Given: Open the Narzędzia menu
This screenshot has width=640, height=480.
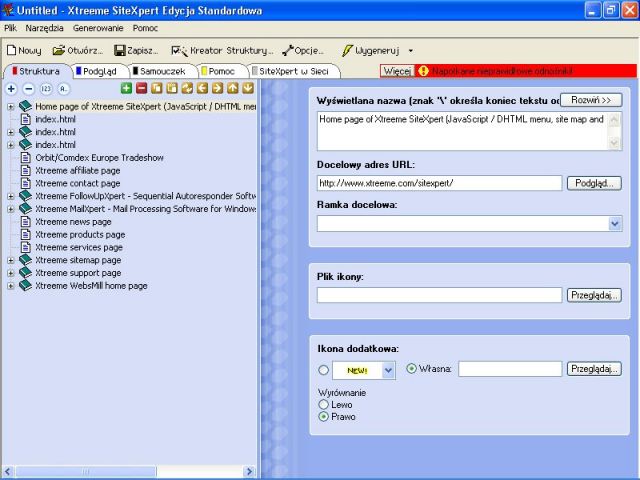Looking at the screenshot, I should [44, 28].
